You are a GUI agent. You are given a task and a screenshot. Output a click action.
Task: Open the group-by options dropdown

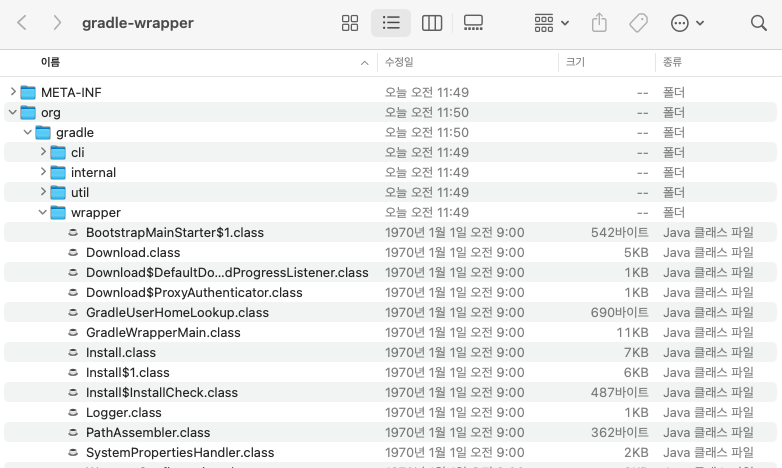pyautogui.click(x=552, y=23)
